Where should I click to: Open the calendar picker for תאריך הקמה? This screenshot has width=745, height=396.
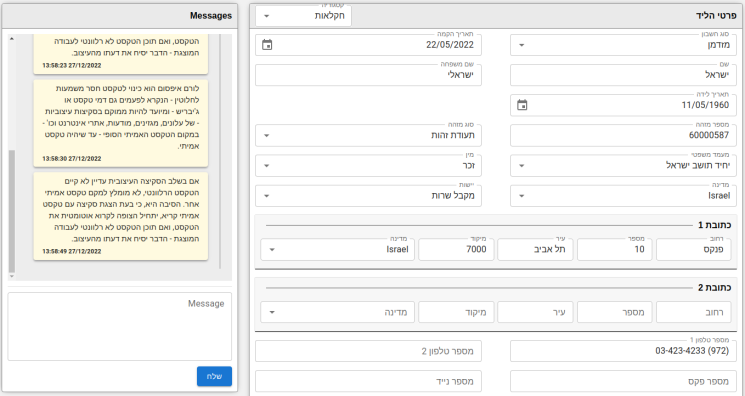(x=267, y=45)
